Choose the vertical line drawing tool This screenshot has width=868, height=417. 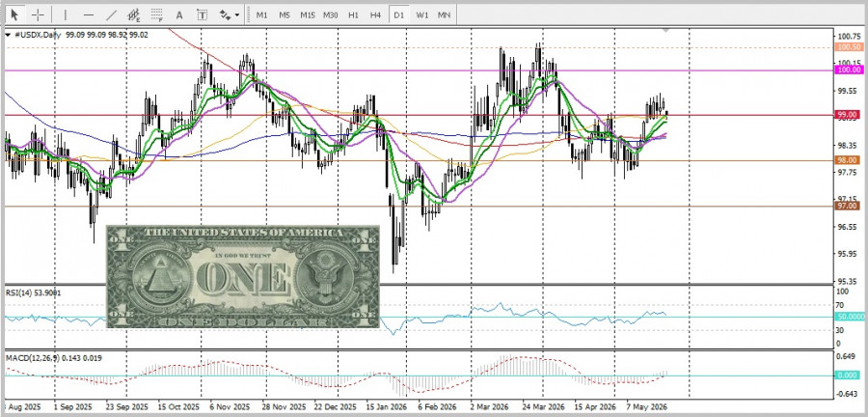[66, 14]
